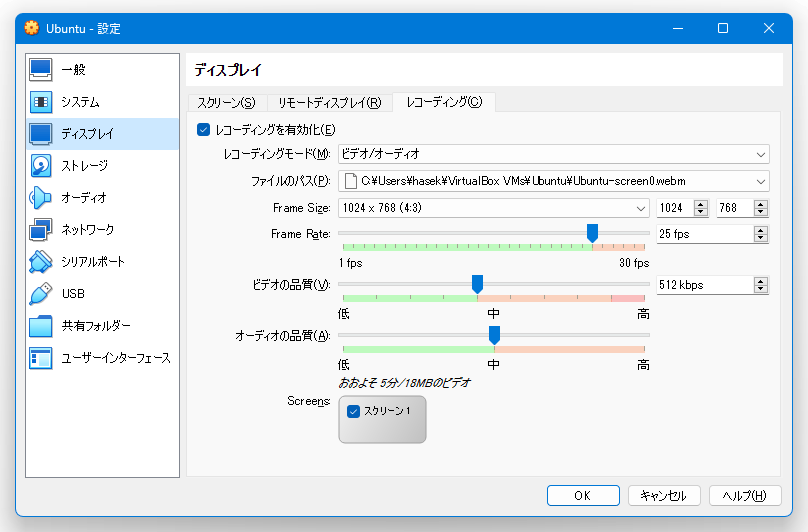
Task: Open the 一般 (General) settings icon
Action: tap(41, 70)
